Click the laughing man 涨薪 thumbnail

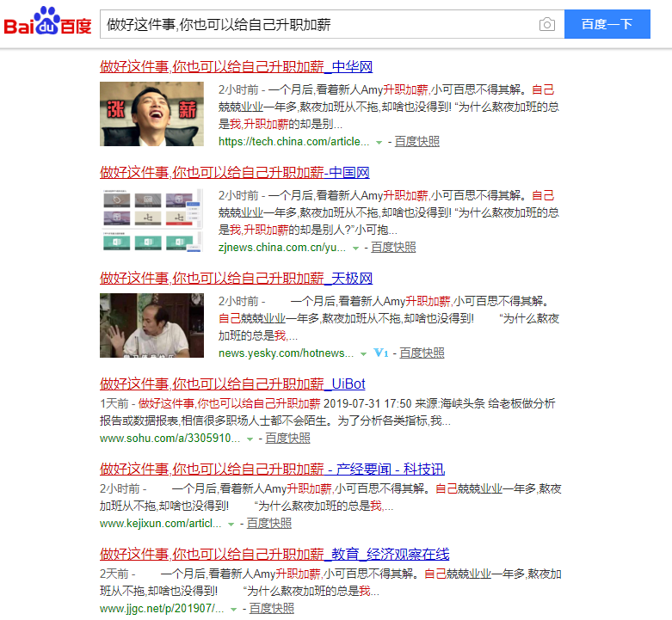pyautogui.click(x=151, y=114)
